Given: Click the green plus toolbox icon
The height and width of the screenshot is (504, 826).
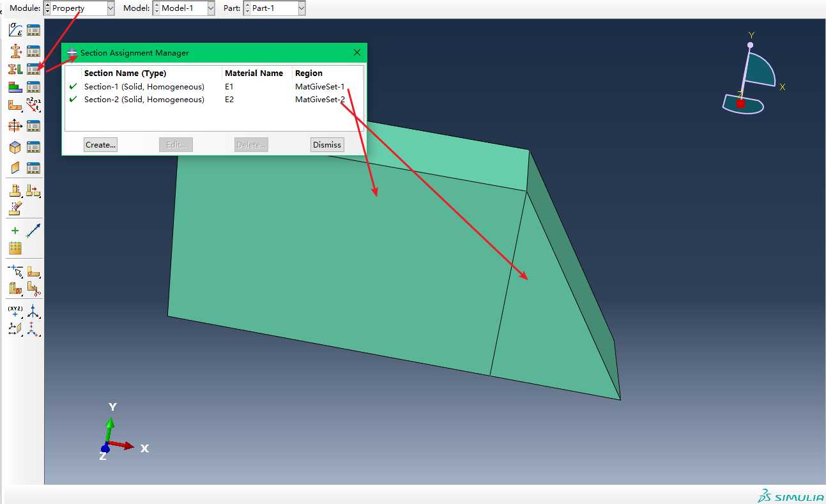Looking at the screenshot, I should tap(15, 231).
